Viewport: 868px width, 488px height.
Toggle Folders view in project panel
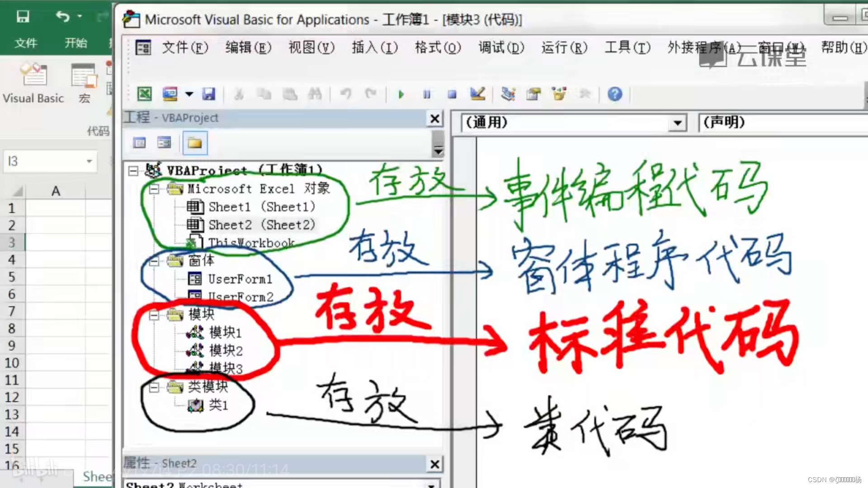[195, 143]
